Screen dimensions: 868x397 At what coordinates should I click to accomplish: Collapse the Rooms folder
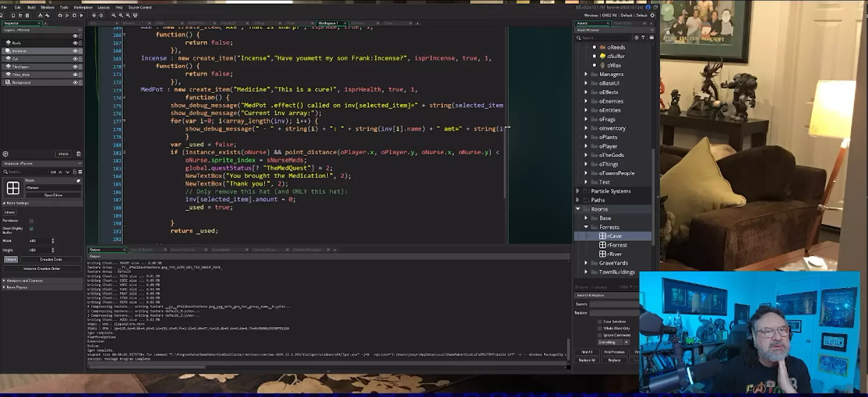click(x=578, y=209)
